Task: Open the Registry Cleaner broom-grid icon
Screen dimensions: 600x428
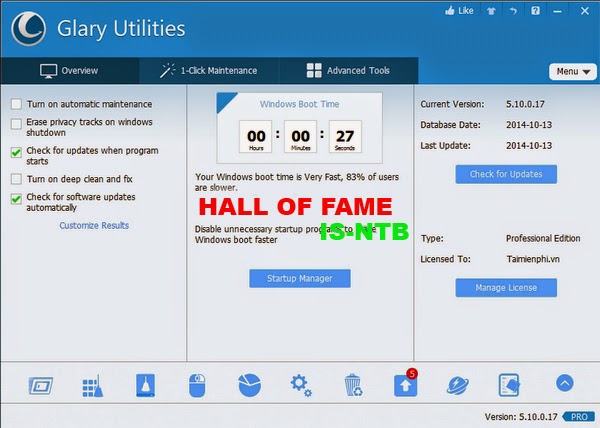Action: pyautogui.click(x=93, y=386)
